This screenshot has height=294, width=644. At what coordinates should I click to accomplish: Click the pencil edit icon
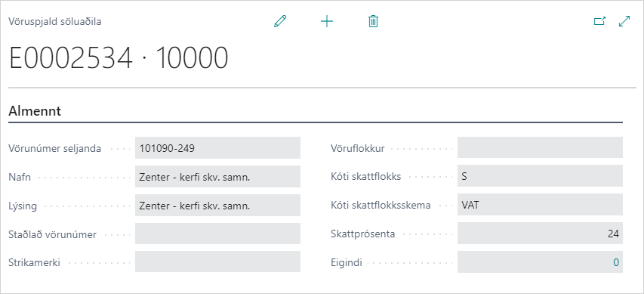coord(280,21)
